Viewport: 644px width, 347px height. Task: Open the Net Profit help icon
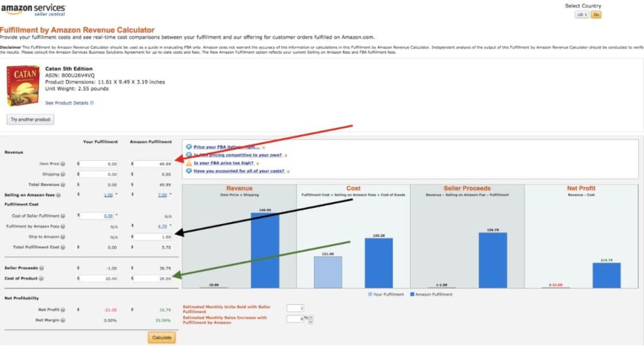pos(63,310)
